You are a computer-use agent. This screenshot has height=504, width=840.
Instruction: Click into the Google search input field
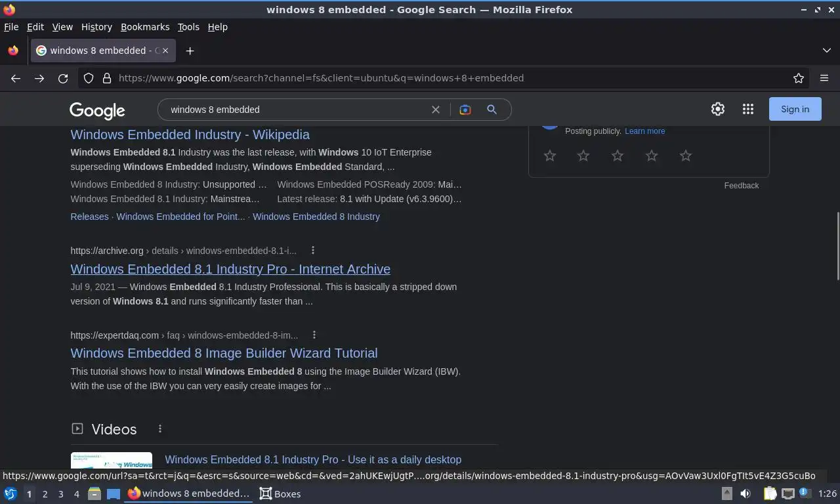[295, 110]
